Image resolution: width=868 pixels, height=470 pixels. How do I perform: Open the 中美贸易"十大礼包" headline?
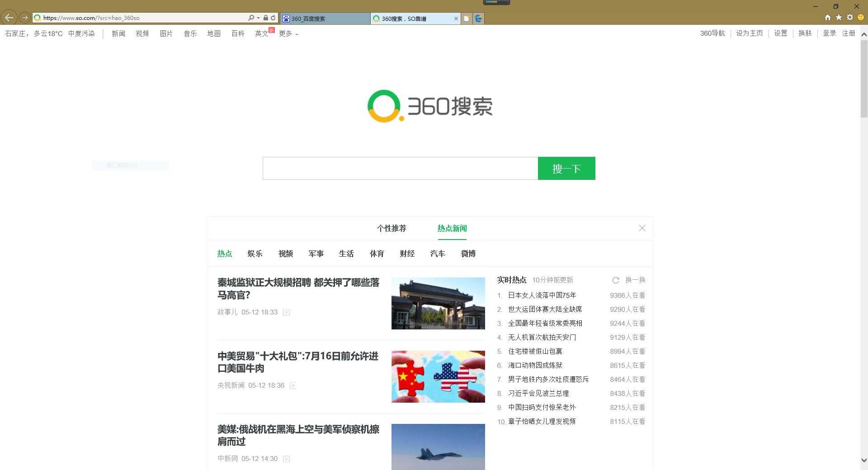coord(298,362)
